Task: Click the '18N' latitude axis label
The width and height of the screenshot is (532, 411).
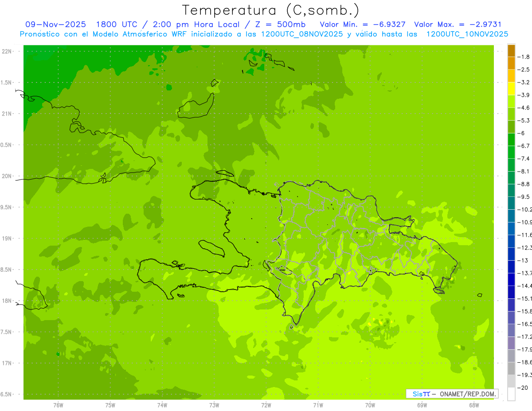Action: [x=7, y=301]
